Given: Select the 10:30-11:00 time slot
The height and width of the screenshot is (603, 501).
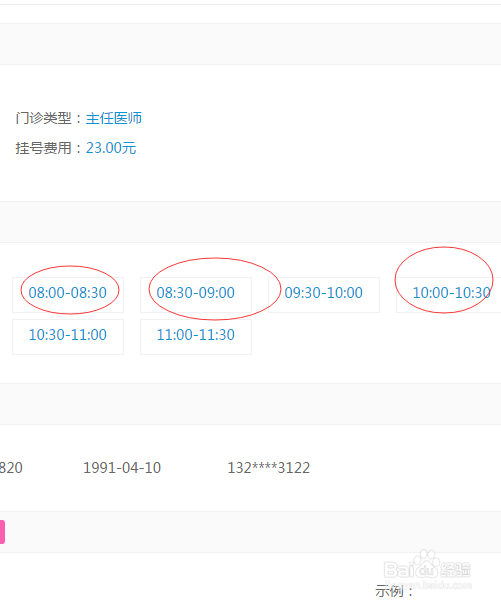Looking at the screenshot, I should click(x=68, y=336).
